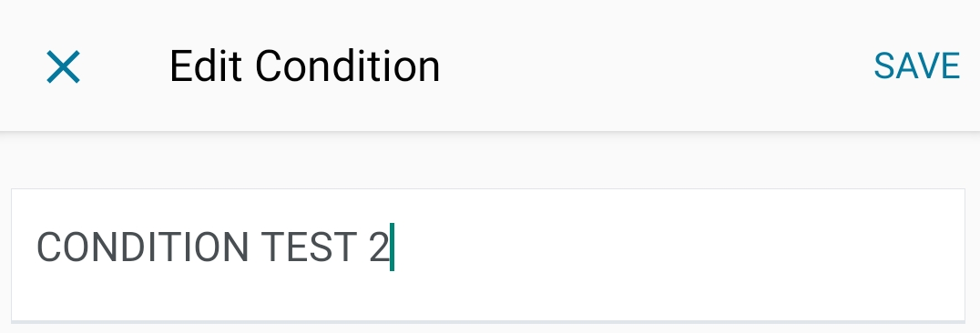Tap SAVE to store the condition
The height and width of the screenshot is (333, 980).
(x=916, y=66)
